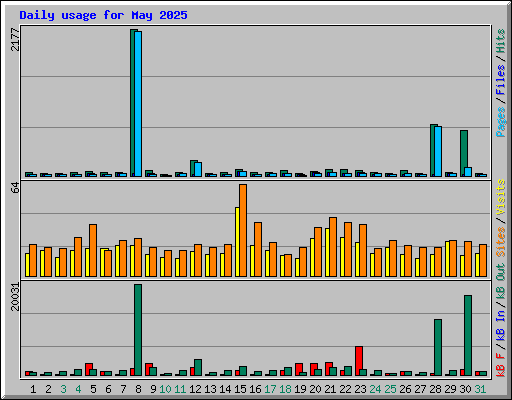Image resolution: width=512 pixels, height=400 pixels.
Task: Click the Visits legend label
Action: pyautogui.click(x=501, y=197)
